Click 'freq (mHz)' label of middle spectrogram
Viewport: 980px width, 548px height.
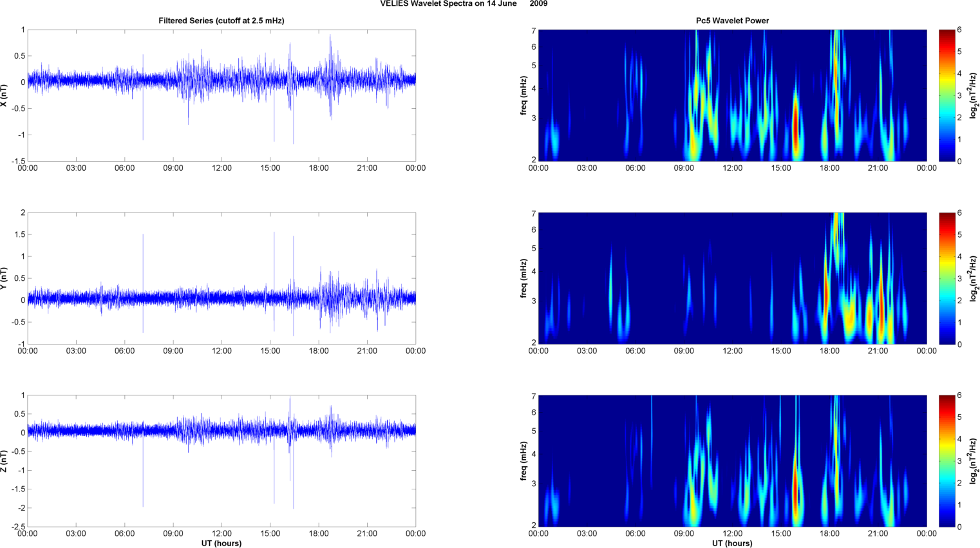tap(524, 278)
